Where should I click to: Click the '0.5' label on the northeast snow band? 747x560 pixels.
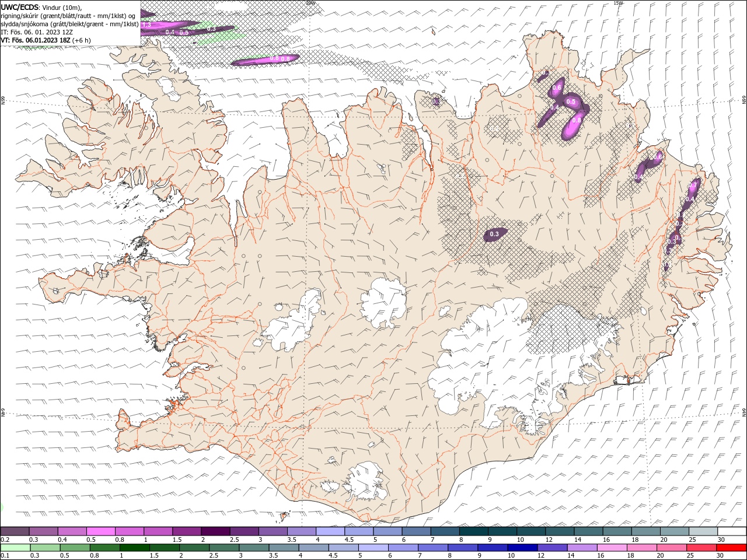point(571,102)
